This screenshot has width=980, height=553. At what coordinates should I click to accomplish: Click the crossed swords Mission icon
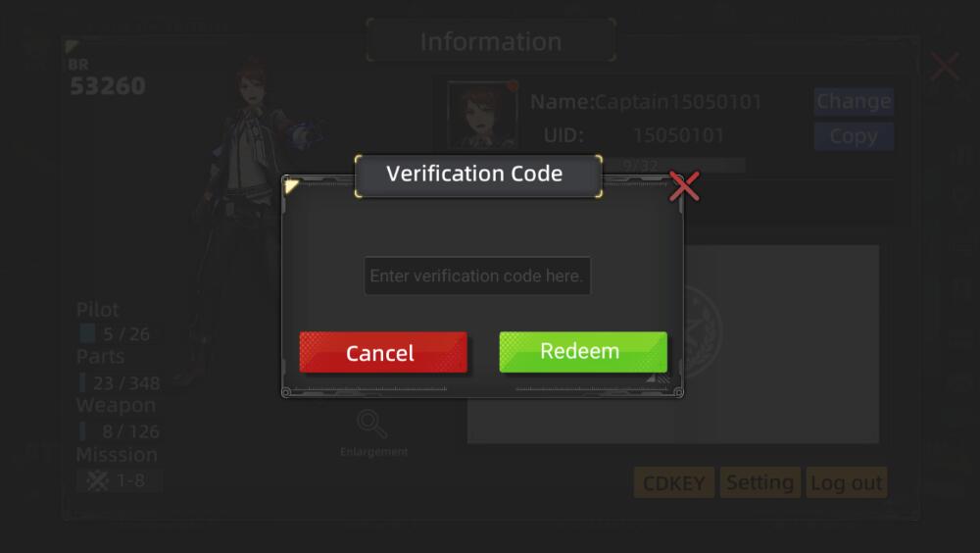(97, 480)
